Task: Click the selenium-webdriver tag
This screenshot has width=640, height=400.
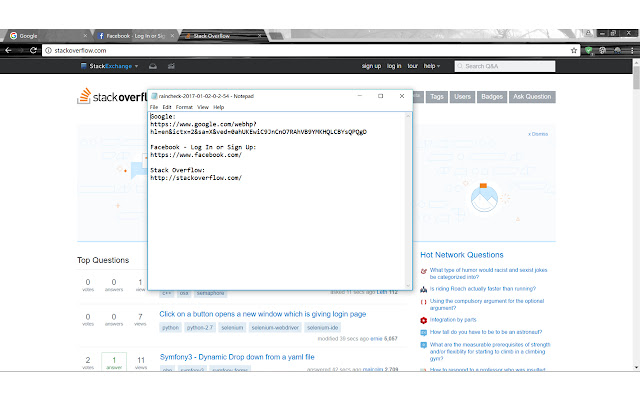Action: pyautogui.click(x=275, y=328)
